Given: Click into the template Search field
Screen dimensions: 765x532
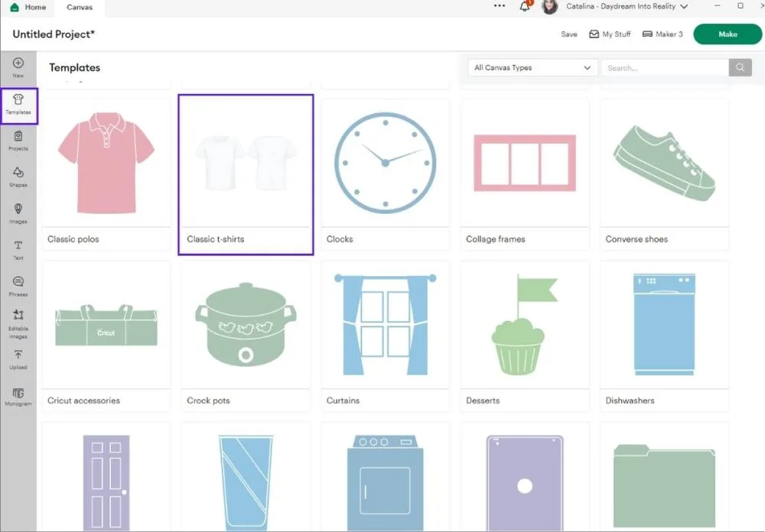Looking at the screenshot, I should point(665,68).
